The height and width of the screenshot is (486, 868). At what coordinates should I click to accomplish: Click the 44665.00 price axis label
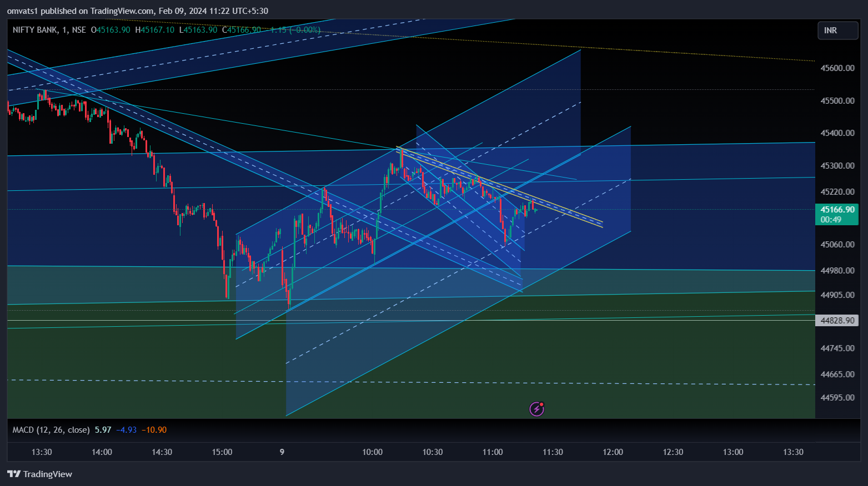[837, 374]
